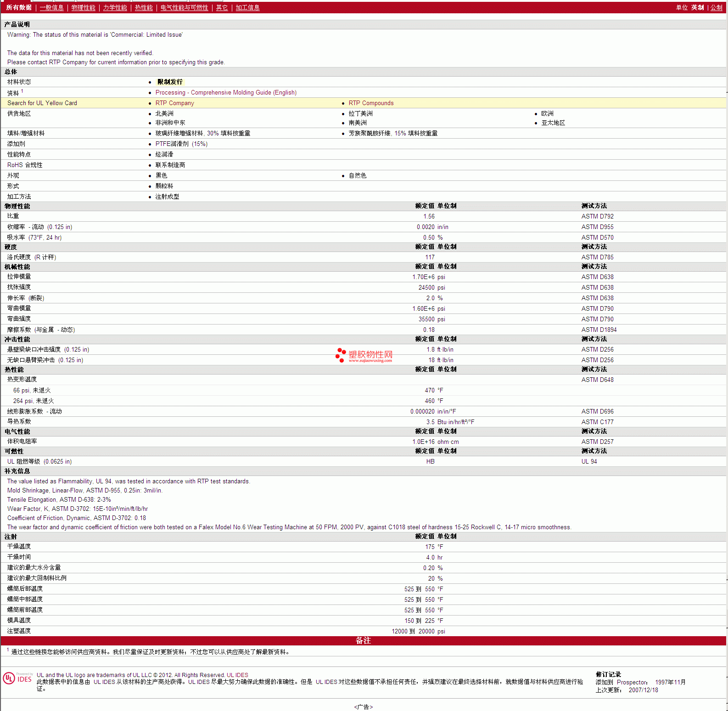The width and height of the screenshot is (728, 711).
Task: Click the 干燥温度 value 175
Action: tap(430, 547)
